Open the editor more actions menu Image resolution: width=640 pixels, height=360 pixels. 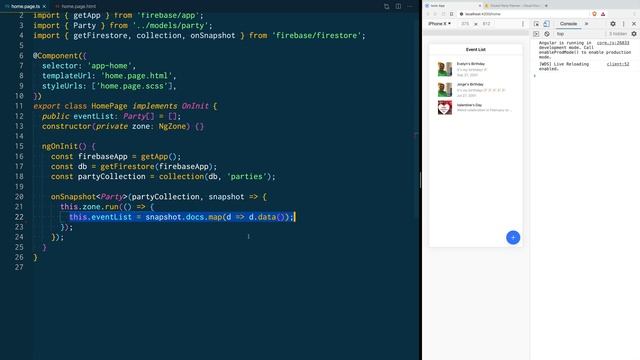coord(410,7)
